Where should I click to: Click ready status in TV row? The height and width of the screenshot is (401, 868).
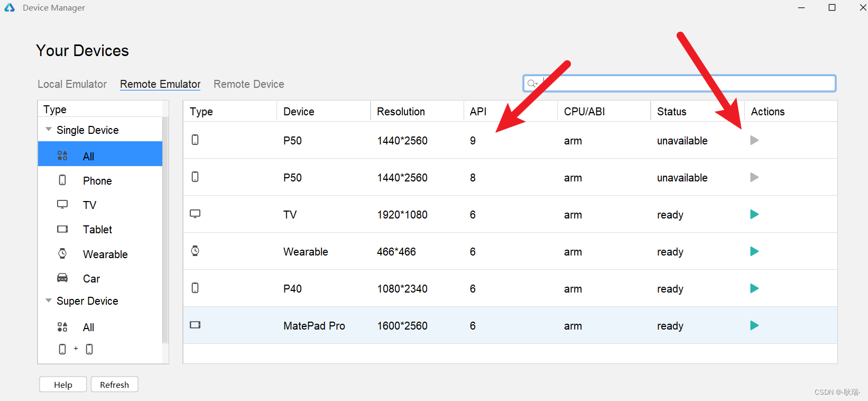click(670, 215)
